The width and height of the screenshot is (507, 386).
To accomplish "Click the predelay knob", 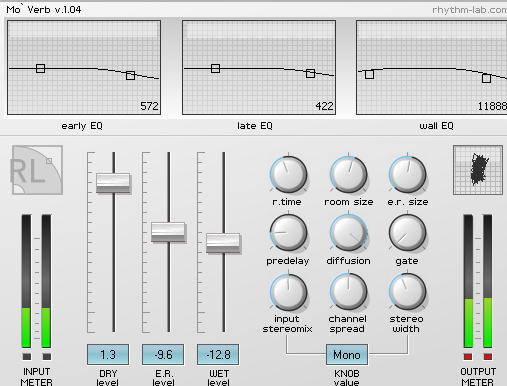I will 288,233.
